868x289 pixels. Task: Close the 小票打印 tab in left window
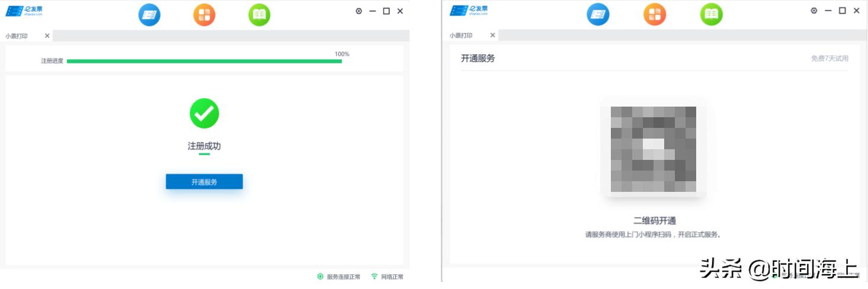47,36
